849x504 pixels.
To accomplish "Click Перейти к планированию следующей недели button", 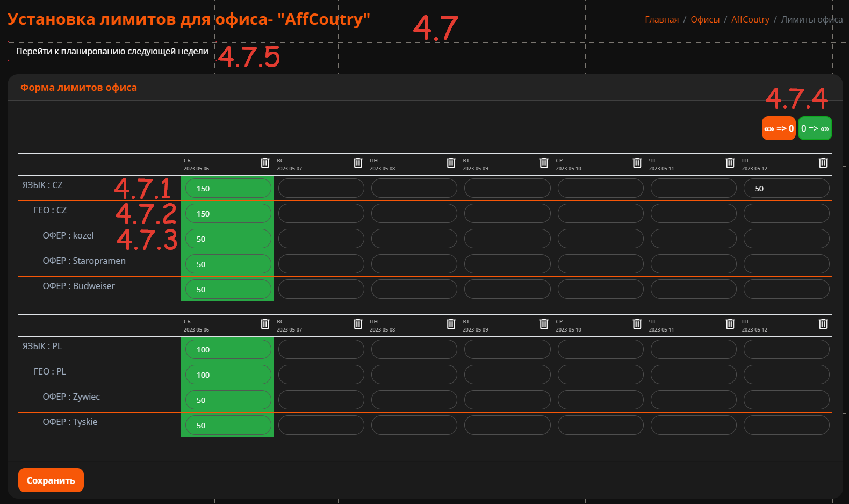I will 112,51.
